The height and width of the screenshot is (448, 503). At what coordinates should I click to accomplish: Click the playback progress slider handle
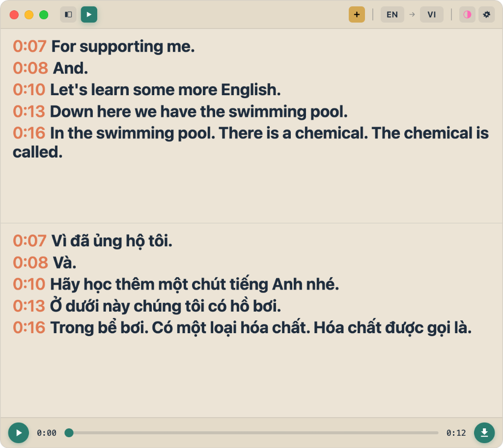[x=69, y=433]
